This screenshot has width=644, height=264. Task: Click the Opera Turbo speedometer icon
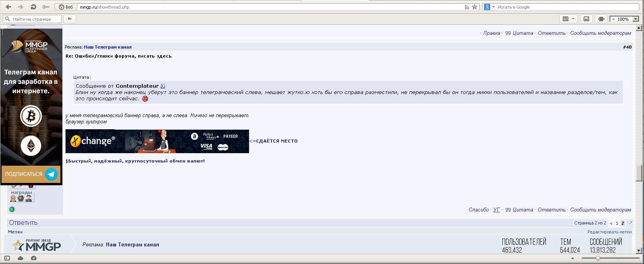[x=34, y=258]
